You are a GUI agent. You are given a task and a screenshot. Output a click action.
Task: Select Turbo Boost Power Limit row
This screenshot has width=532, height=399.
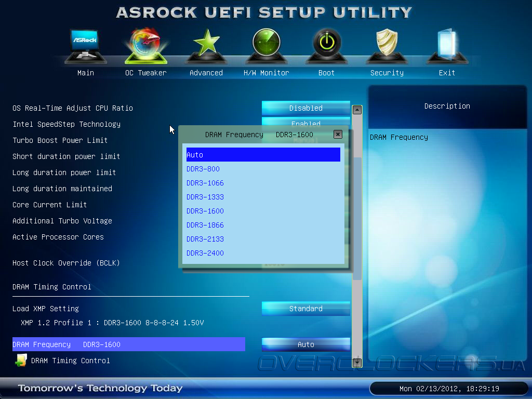60,140
